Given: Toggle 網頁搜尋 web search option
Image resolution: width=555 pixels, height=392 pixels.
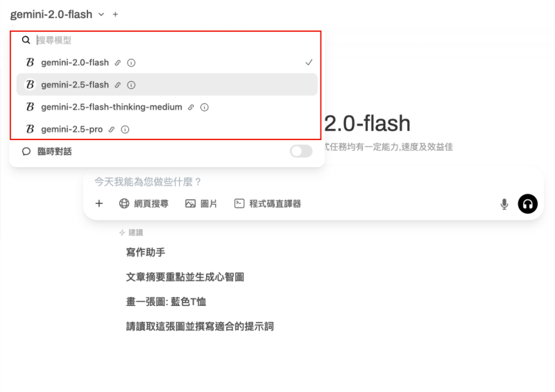Looking at the screenshot, I should click(x=144, y=203).
